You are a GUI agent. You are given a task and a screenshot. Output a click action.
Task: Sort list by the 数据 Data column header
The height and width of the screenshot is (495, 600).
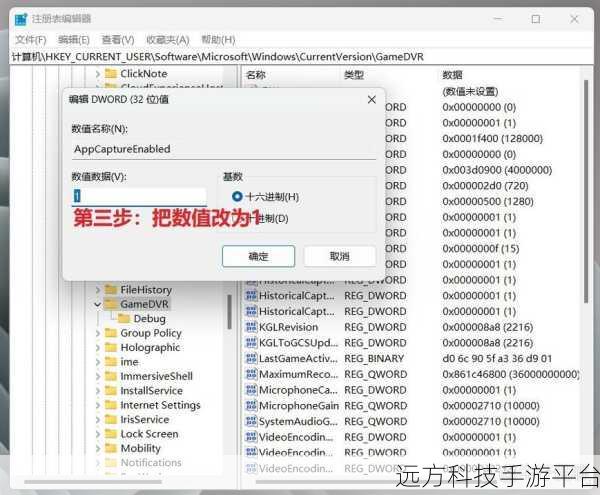click(x=452, y=75)
